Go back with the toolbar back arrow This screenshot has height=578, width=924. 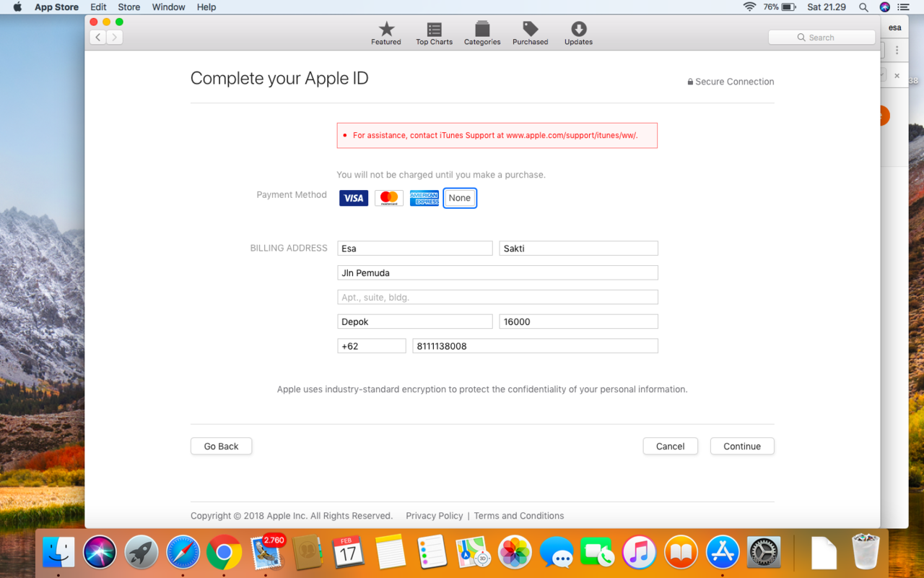(98, 37)
